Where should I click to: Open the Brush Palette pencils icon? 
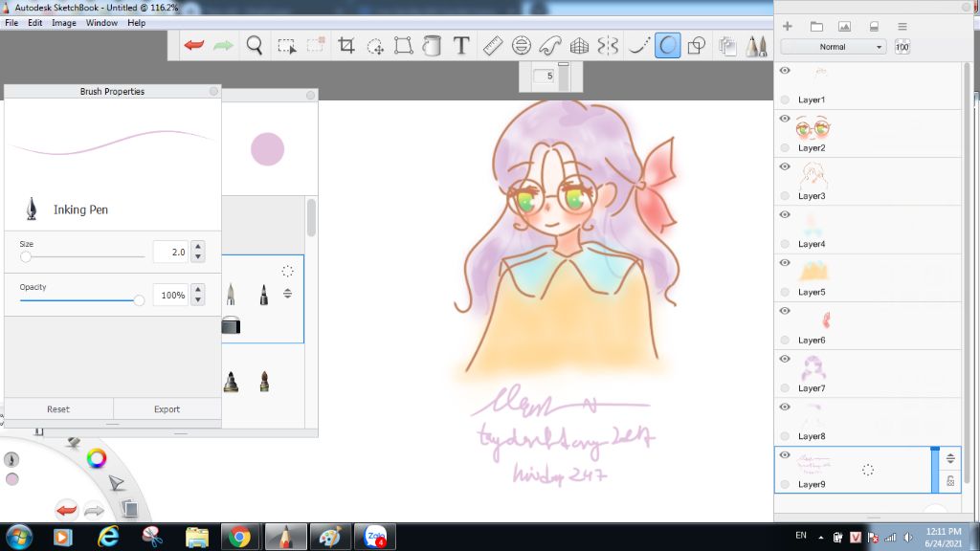[756, 46]
